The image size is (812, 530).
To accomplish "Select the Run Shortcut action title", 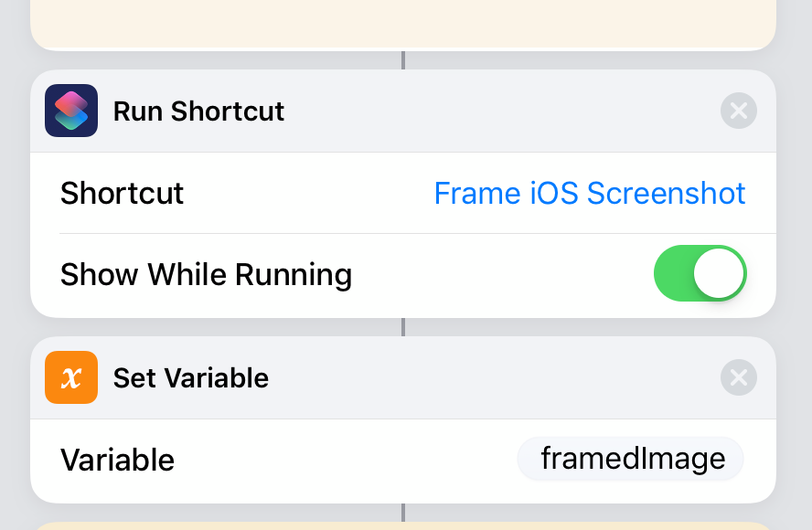I will tap(198, 111).
